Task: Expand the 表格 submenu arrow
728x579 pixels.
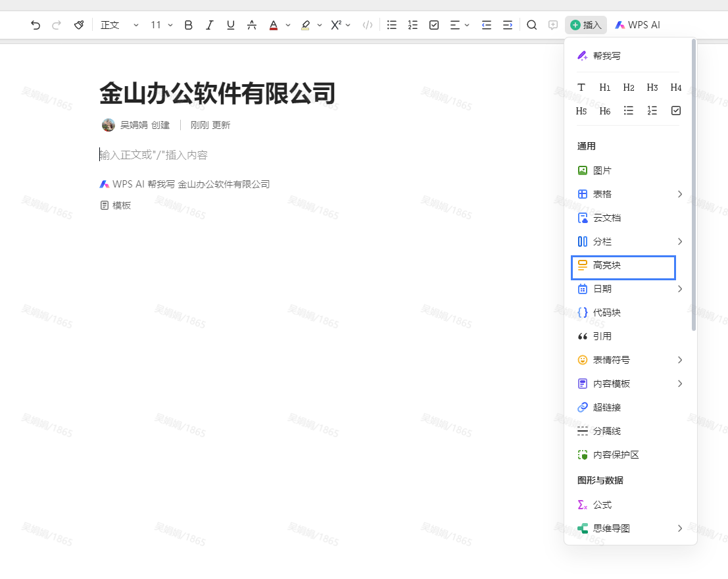Action: tap(680, 194)
